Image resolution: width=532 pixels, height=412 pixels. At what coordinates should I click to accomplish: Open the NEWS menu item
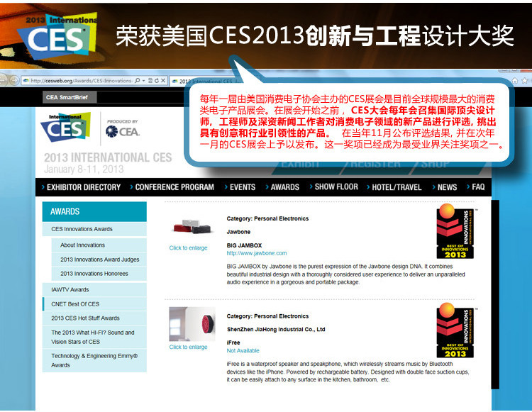point(445,187)
